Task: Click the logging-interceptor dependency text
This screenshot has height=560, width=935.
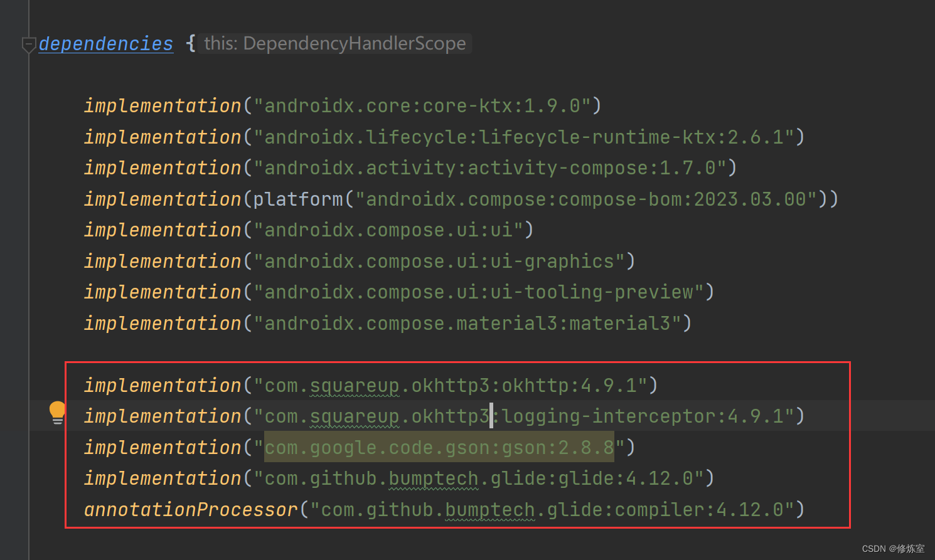Action: pos(596,415)
